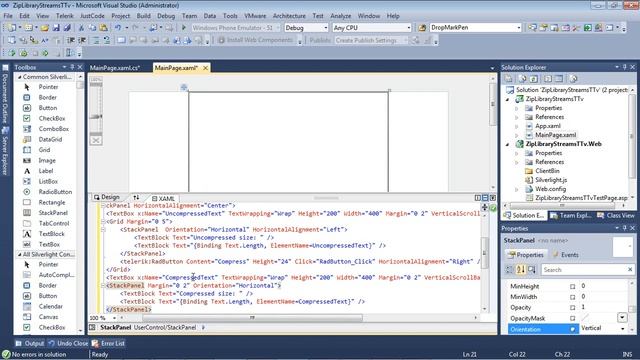Click the MinHeight property marker square

[573, 287]
